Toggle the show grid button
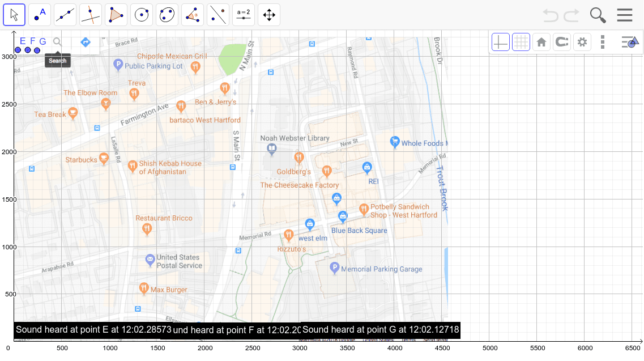Image resolution: width=644 pixels, height=361 pixels. point(521,42)
